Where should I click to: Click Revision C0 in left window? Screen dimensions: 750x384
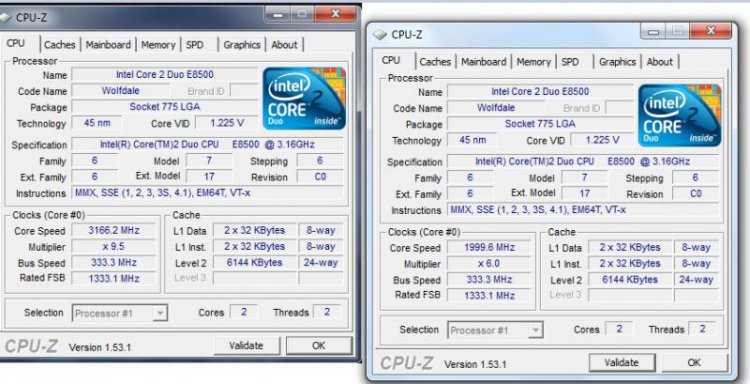(320, 177)
